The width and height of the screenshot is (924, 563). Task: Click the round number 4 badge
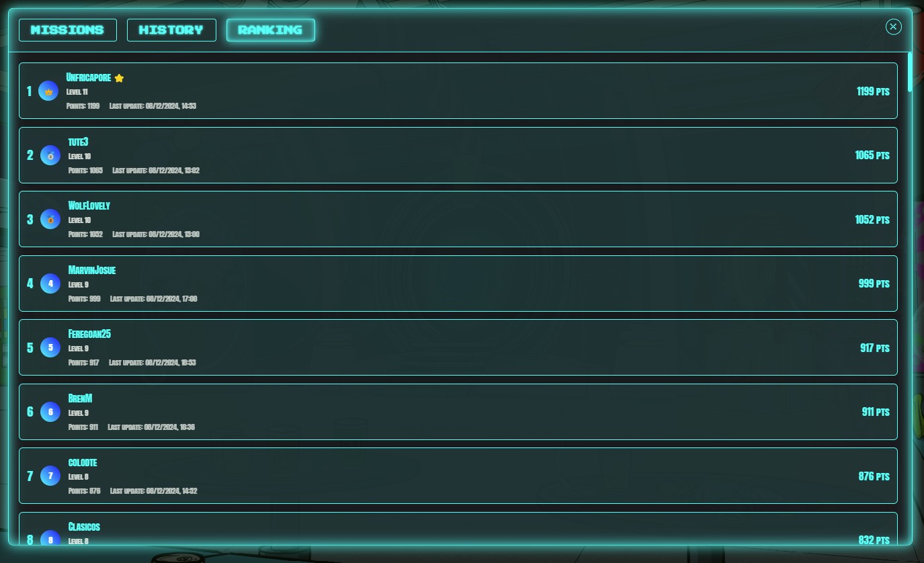[50, 284]
